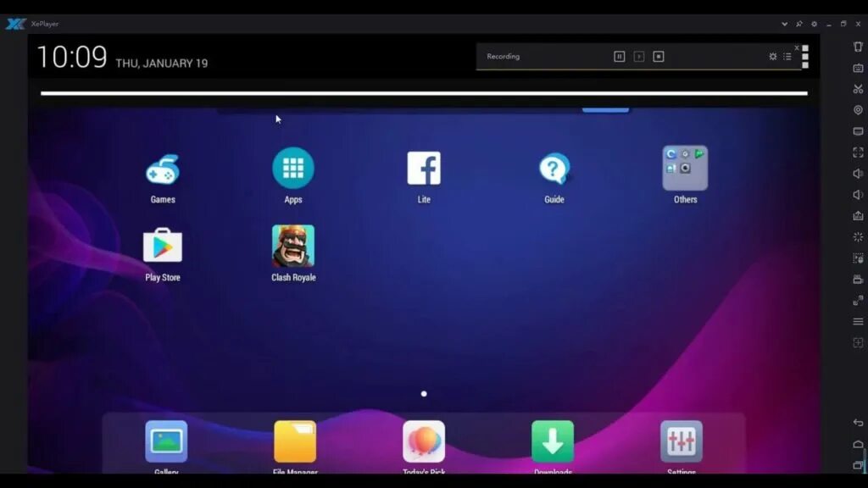Select the home screen page indicator dot

pyautogui.click(x=424, y=394)
